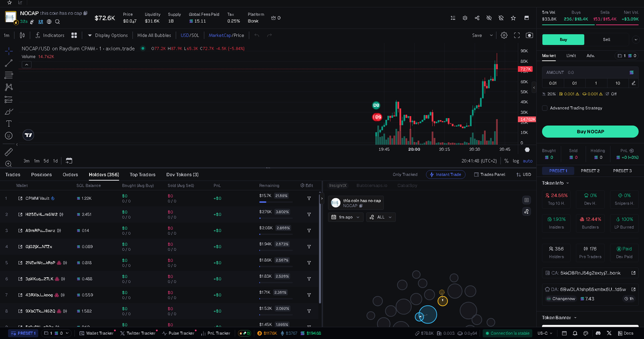Viewport: 644px width, 339px height.
Task: Click the highlighted blue bubble in bubble map
Action: (428, 315)
